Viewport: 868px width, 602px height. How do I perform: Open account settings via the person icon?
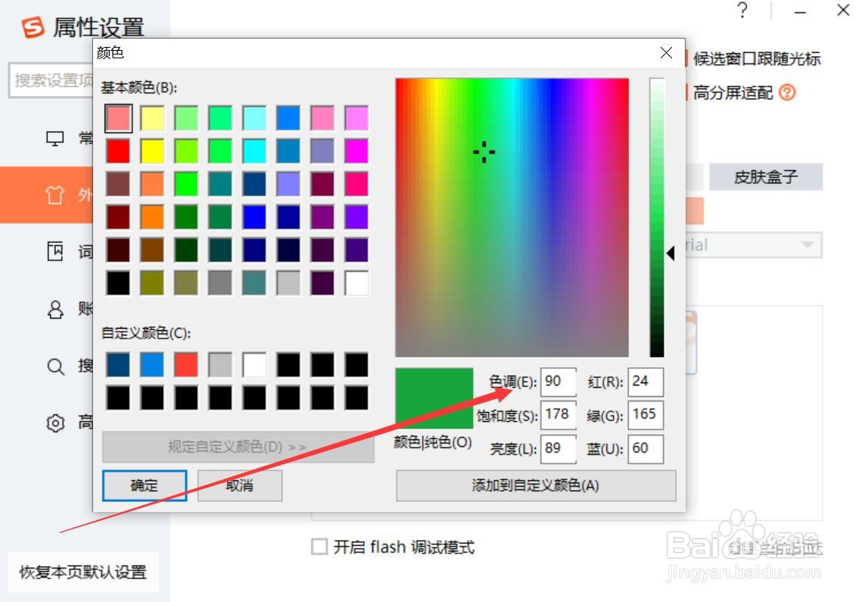click(x=54, y=308)
